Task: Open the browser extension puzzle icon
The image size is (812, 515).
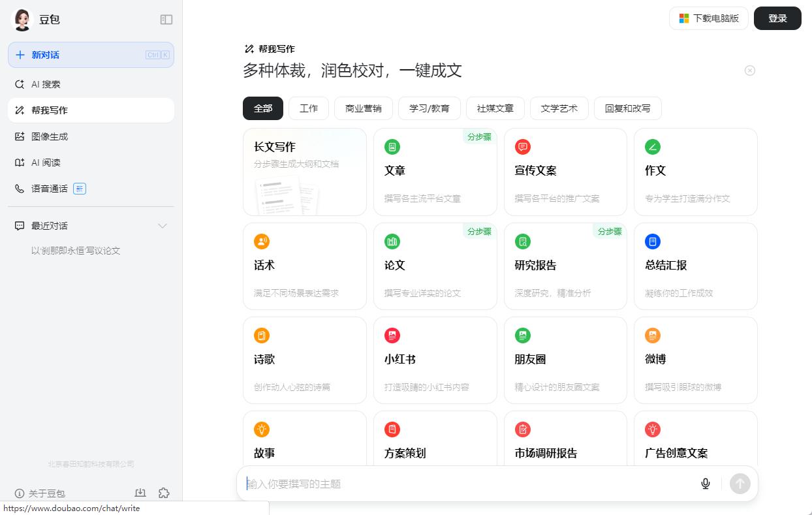Action: click(x=164, y=493)
